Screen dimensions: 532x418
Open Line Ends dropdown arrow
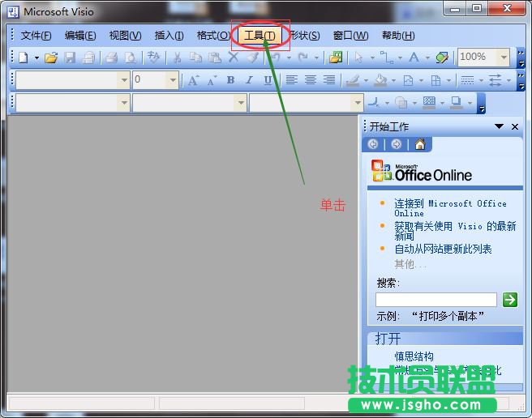click(x=508, y=81)
